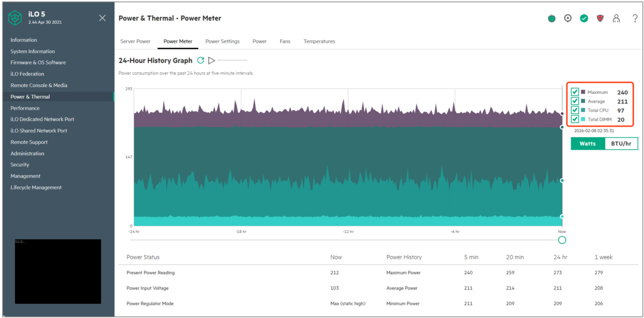Open the green health checkmark status icon

point(584,18)
